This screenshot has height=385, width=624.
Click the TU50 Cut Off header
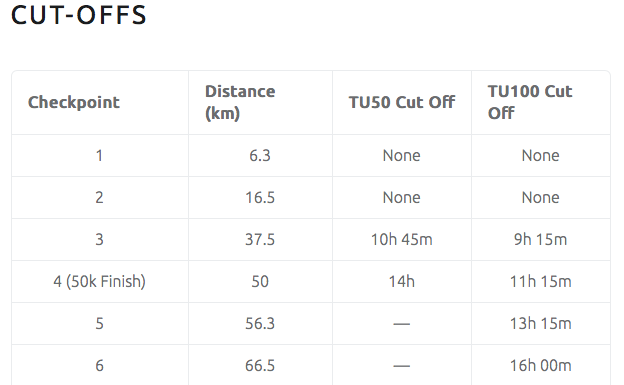point(402,102)
